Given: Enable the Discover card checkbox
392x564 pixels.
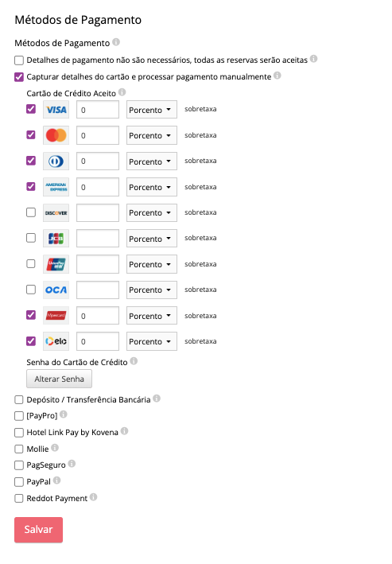Looking at the screenshot, I should point(31,212).
